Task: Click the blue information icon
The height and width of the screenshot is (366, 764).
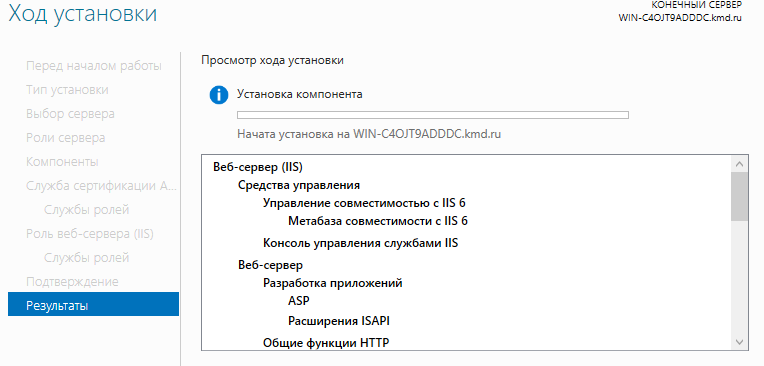Action: (219, 95)
